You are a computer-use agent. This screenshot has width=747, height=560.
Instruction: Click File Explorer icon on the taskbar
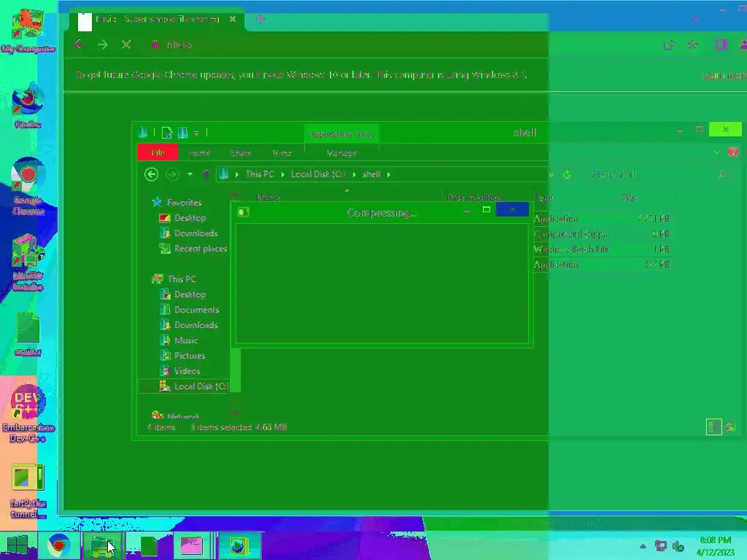tap(102, 545)
